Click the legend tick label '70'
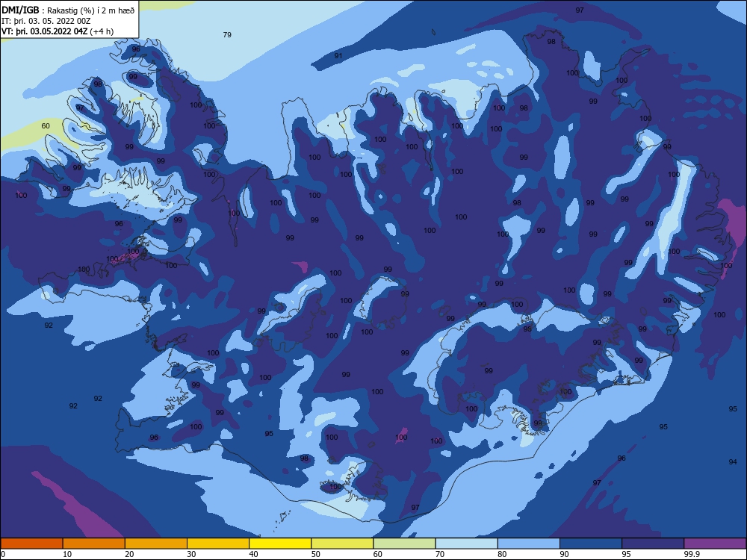Screen dimensions: 747x560 (440, 554)
